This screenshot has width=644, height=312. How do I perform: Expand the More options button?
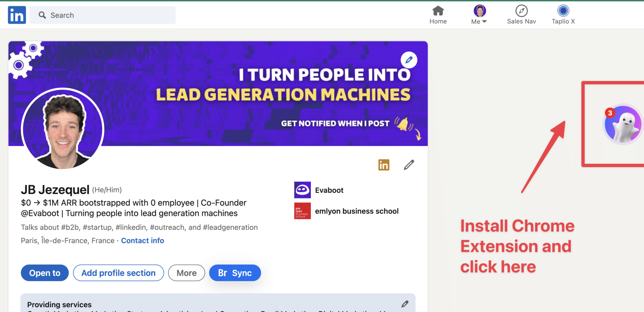[186, 273]
